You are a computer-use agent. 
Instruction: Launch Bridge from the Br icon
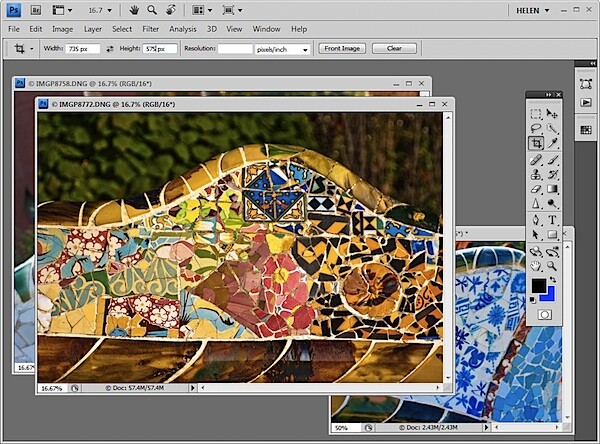[x=36, y=10]
